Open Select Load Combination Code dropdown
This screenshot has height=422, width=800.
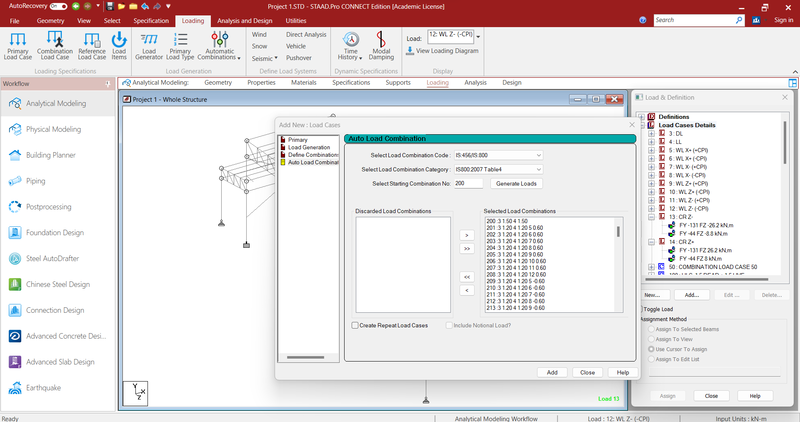498,155
